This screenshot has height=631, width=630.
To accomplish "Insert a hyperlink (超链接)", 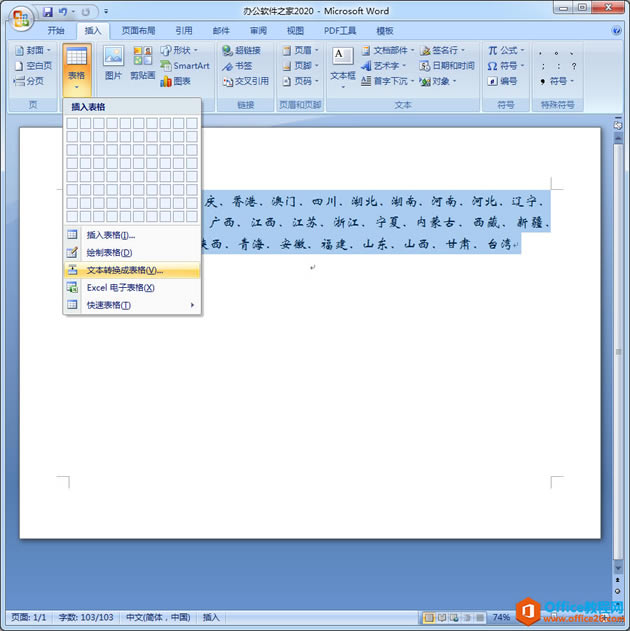I will [x=242, y=50].
